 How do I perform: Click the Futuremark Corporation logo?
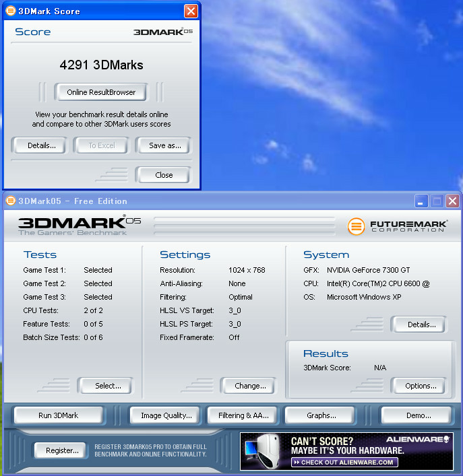click(x=398, y=226)
